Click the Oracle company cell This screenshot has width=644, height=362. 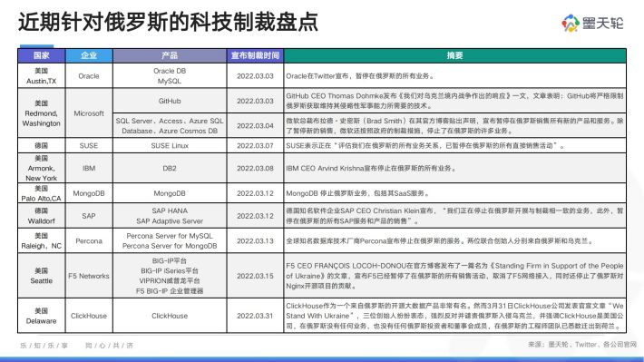[89, 76]
